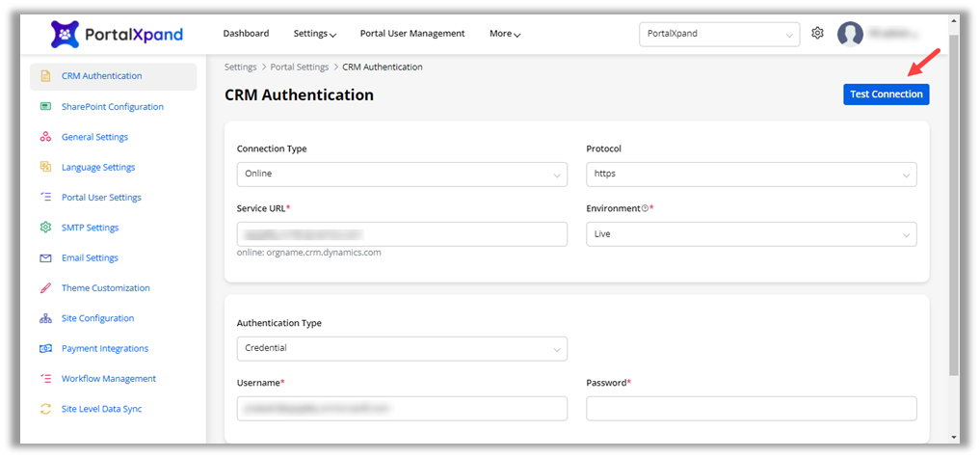Screen dimensions: 980x458
Task: Click the user profile avatar
Action: click(850, 34)
